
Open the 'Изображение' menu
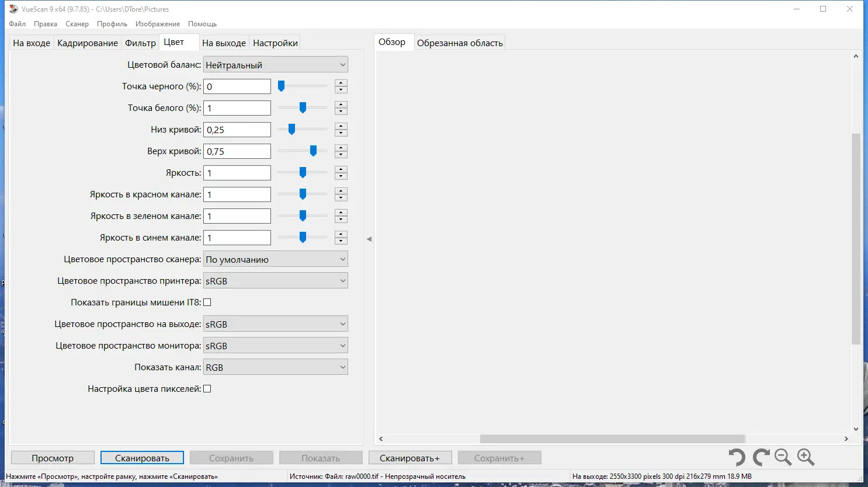tap(158, 24)
